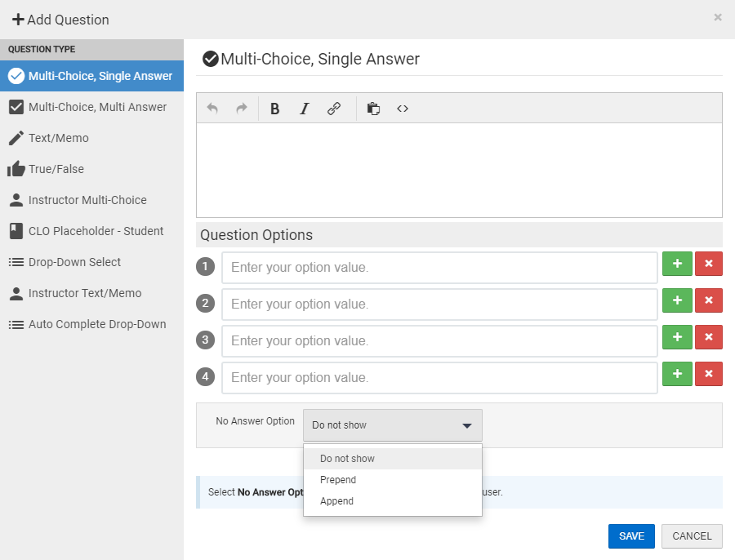Viewport: 735px width, 560px height.
Task: Toggle italic formatting in the editor
Action: 305,109
